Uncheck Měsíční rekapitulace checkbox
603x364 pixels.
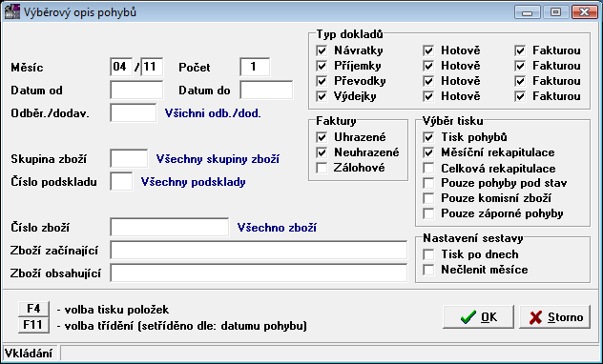click(428, 152)
